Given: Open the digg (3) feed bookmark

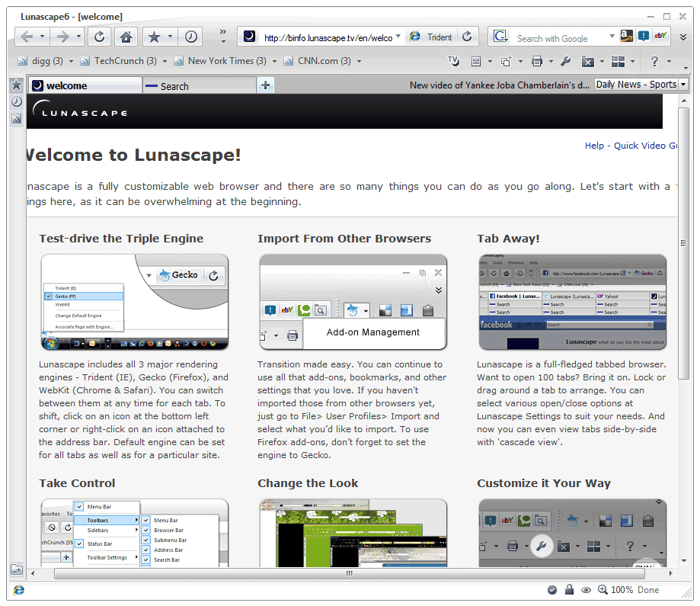Looking at the screenshot, I should (40, 61).
